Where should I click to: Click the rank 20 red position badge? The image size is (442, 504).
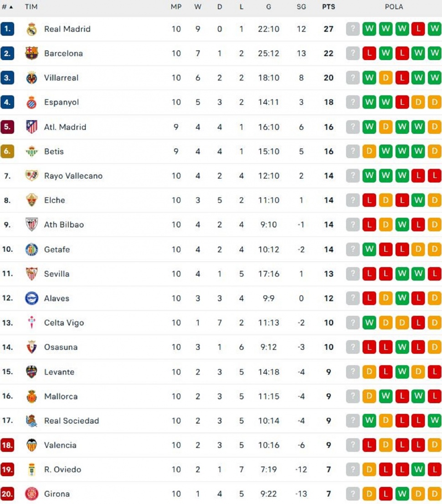pos(7,494)
